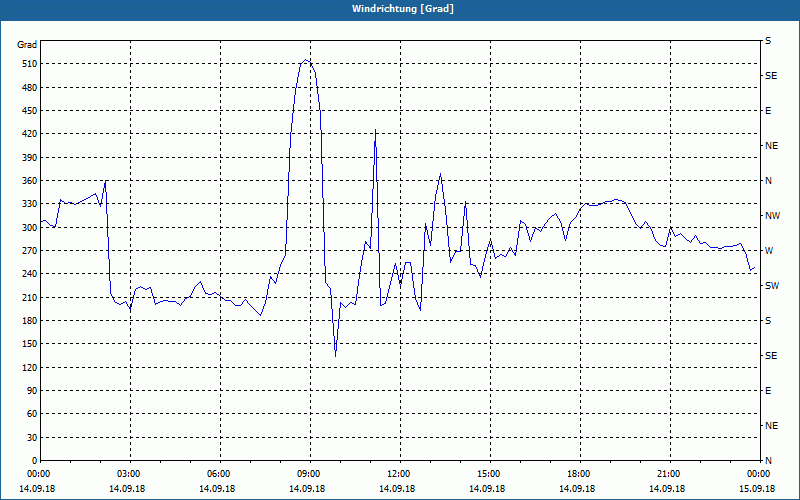Click the y-axis value 90
Image resolution: width=800 pixels, height=500 pixels.
pyautogui.click(x=31, y=391)
